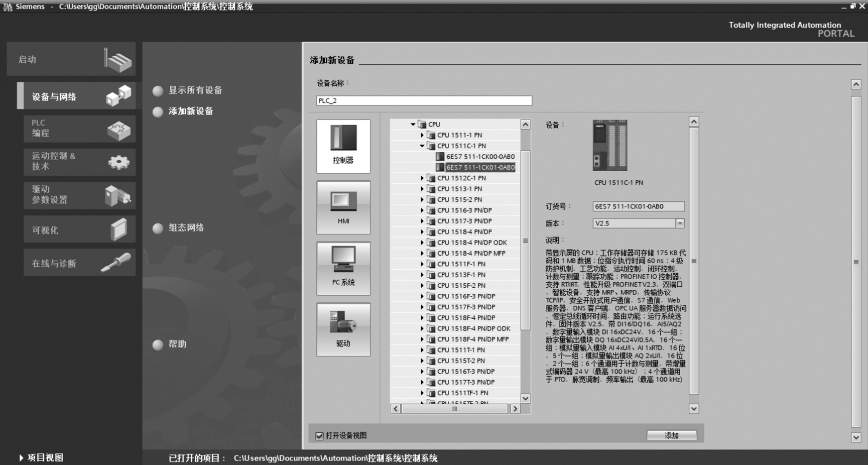Click the device tree horizontal scrollbar thumb
The image size is (868, 465).
point(455,409)
